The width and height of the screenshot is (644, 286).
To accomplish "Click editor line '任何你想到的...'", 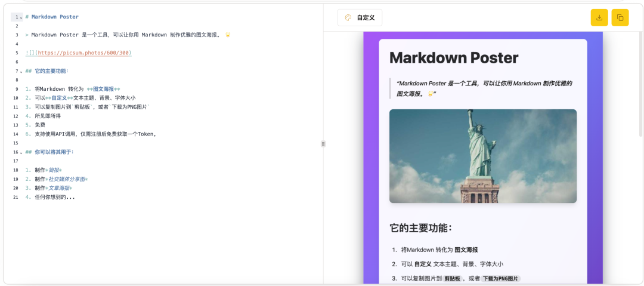I will point(50,197).
